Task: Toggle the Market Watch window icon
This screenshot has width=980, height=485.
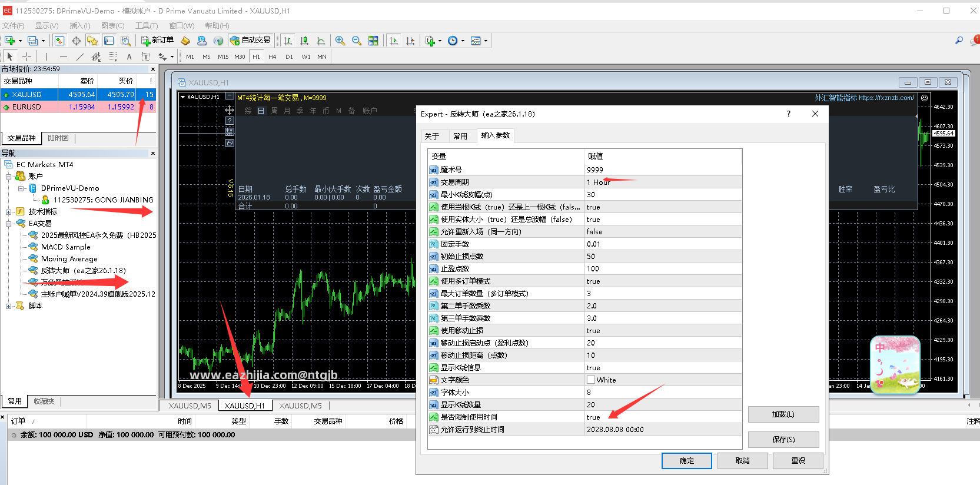Action: pos(59,41)
